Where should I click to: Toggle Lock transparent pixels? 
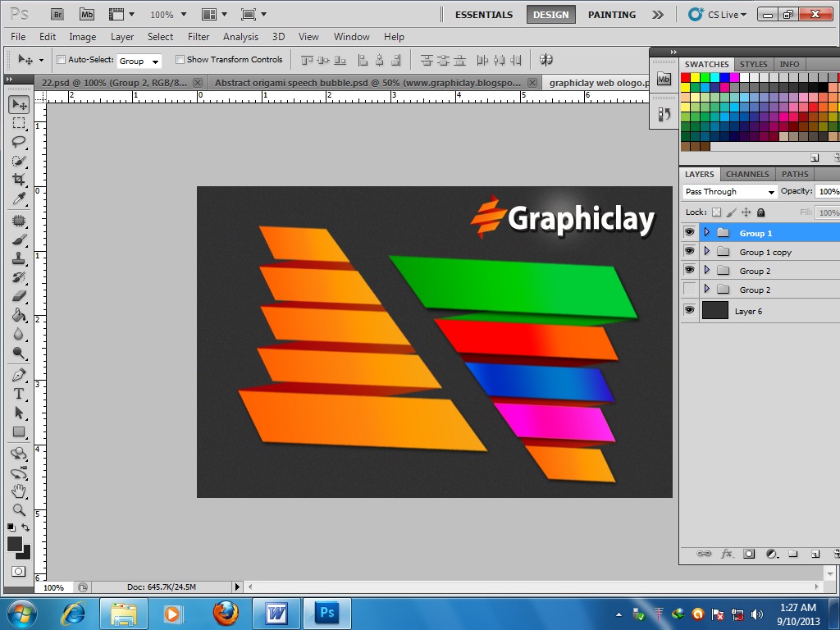[716, 212]
